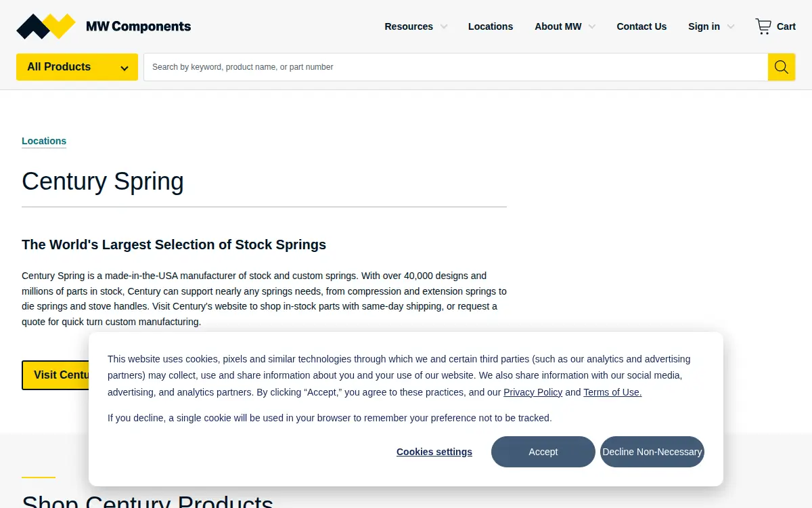Accept cookies

point(543,452)
